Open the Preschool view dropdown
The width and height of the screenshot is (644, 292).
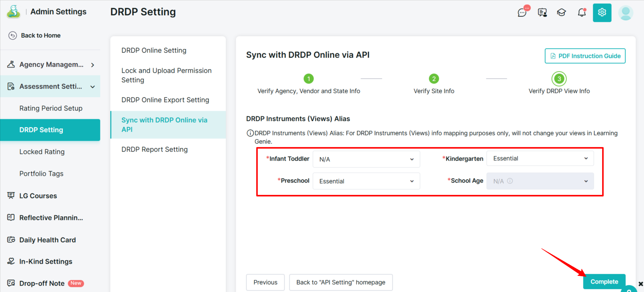click(x=366, y=181)
